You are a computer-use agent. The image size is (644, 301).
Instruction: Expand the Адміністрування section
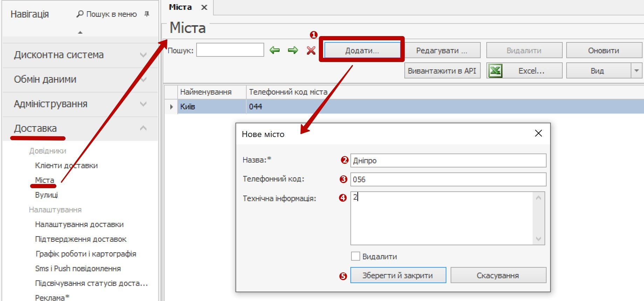pos(143,104)
